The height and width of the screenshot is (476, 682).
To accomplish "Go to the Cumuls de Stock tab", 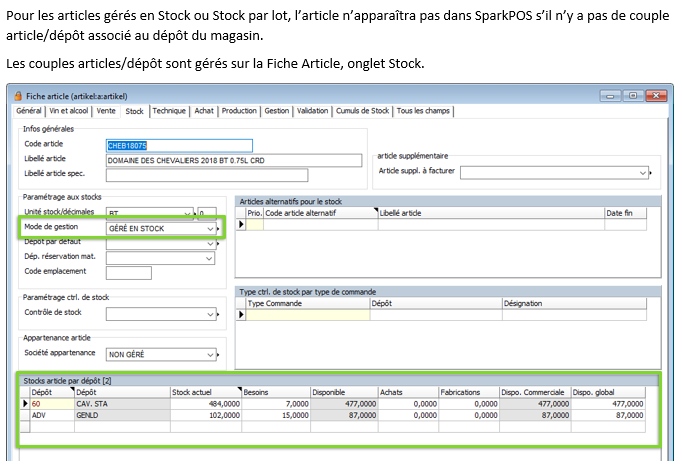I will 363,111.
